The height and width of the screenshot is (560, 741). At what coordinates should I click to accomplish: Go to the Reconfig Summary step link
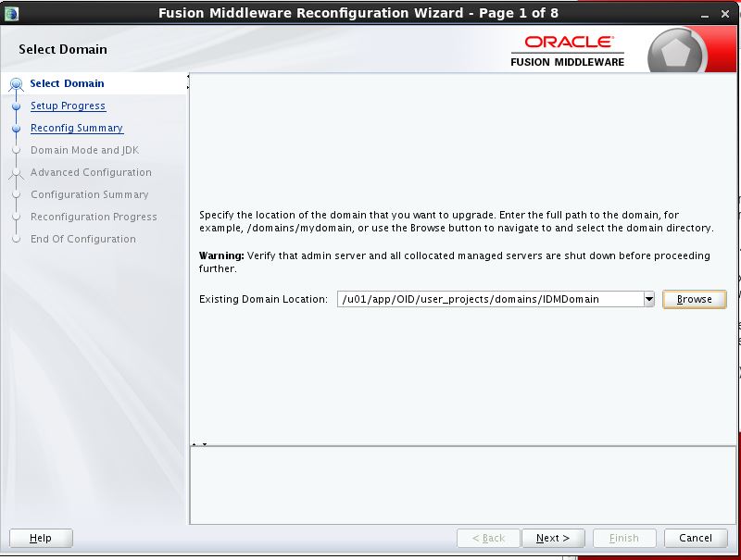[x=77, y=128]
